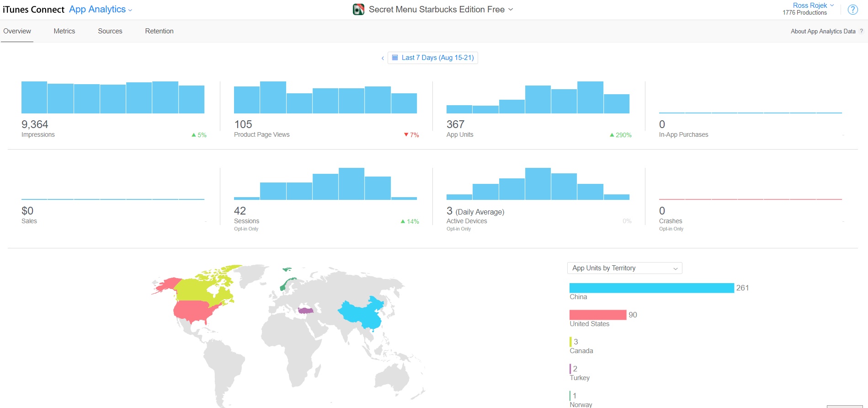Click the 367 app units value
Screen dimensions: 868x408
coord(455,124)
